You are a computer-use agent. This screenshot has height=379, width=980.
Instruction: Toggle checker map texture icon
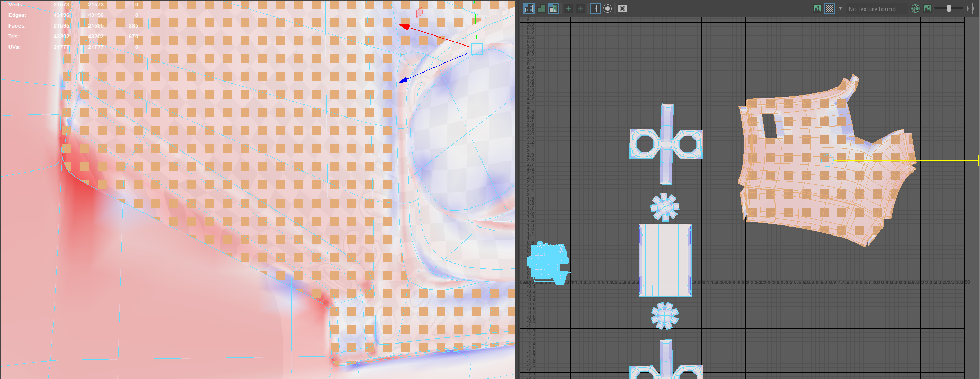(x=830, y=8)
